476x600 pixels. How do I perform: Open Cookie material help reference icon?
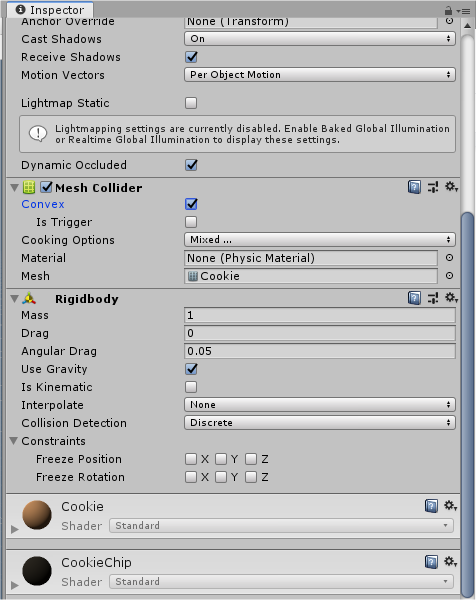[431, 506]
